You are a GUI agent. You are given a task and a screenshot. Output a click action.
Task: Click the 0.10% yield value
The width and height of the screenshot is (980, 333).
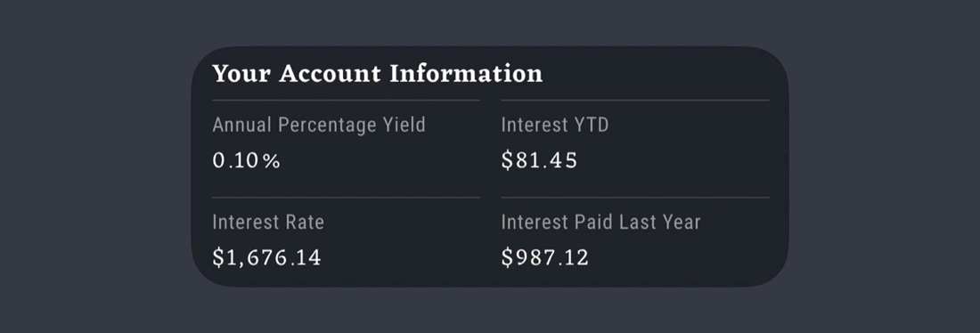click(x=246, y=160)
